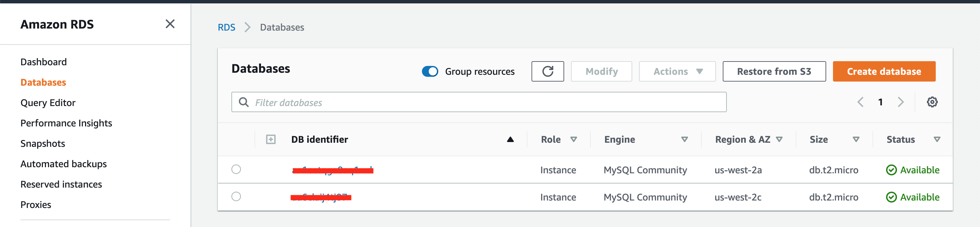Select the us-west-2a database radio button
The height and width of the screenshot is (227, 980).
pos(236,169)
